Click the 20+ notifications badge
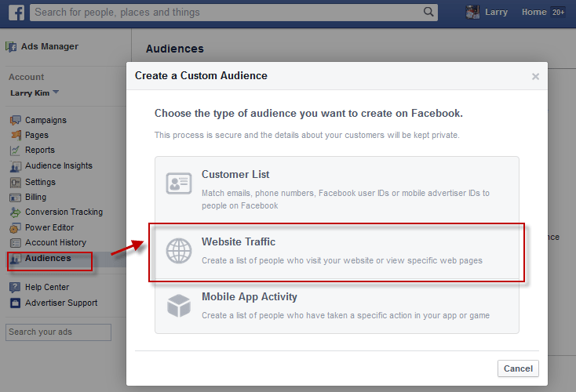 pos(558,12)
